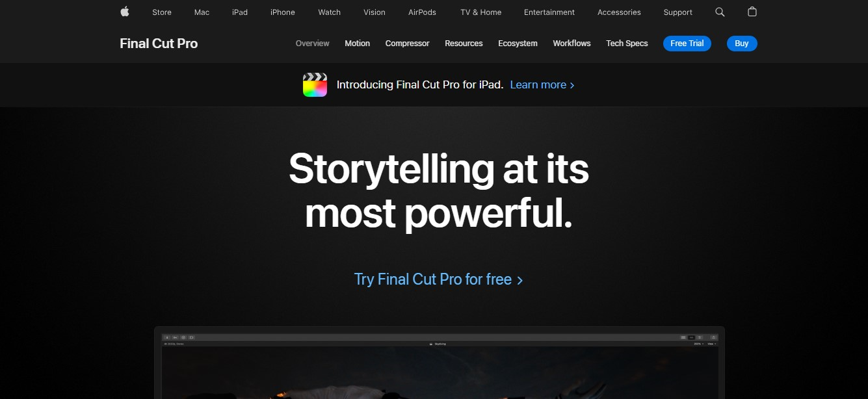The height and width of the screenshot is (399, 868).
Task: Click the Free Trial button
Action: click(x=687, y=44)
